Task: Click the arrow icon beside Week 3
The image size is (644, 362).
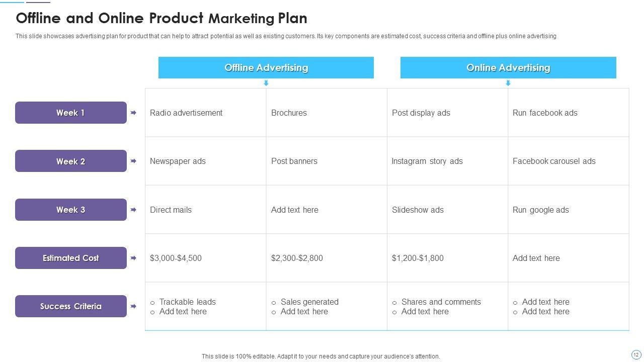Action: [133, 210]
